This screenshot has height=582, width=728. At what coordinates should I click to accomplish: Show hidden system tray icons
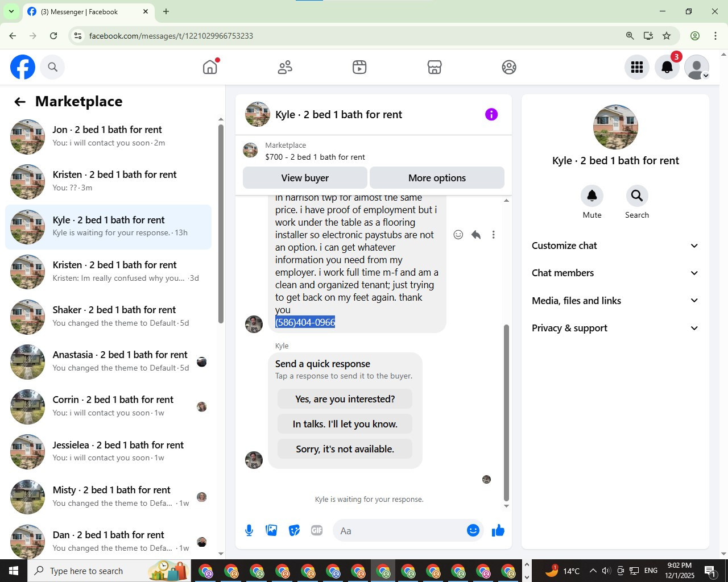pos(593,571)
